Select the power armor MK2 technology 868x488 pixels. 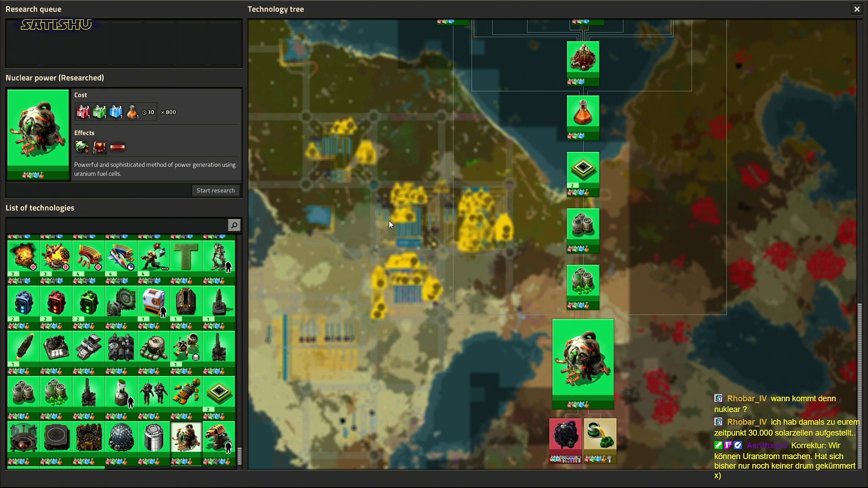154,392
